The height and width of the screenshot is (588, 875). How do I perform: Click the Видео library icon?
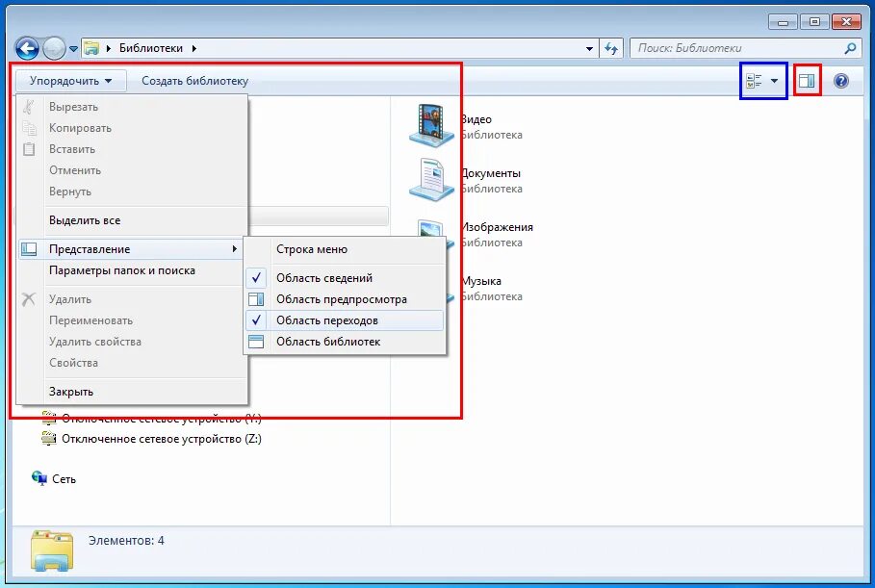click(431, 125)
